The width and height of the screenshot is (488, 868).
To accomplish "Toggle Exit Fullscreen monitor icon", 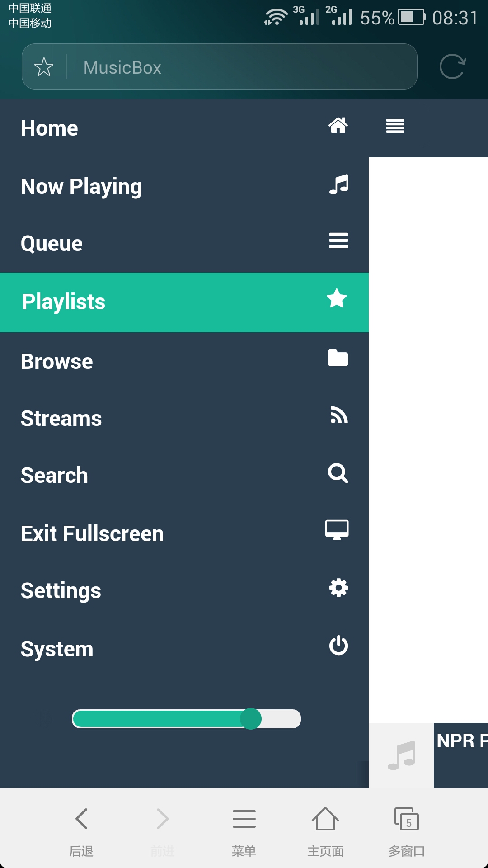I will [337, 530].
